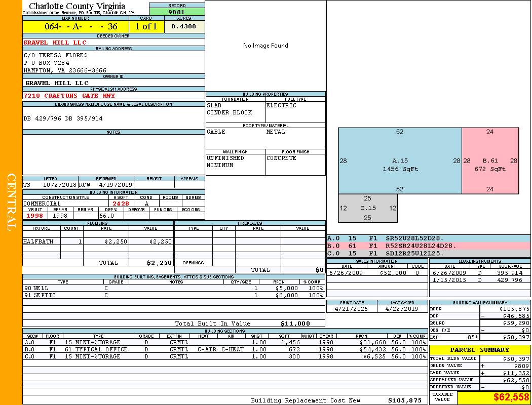Click the 91 SEPTIC built-in row
Image resolution: width=532 pixels, height=405 pixels.
click(174, 295)
